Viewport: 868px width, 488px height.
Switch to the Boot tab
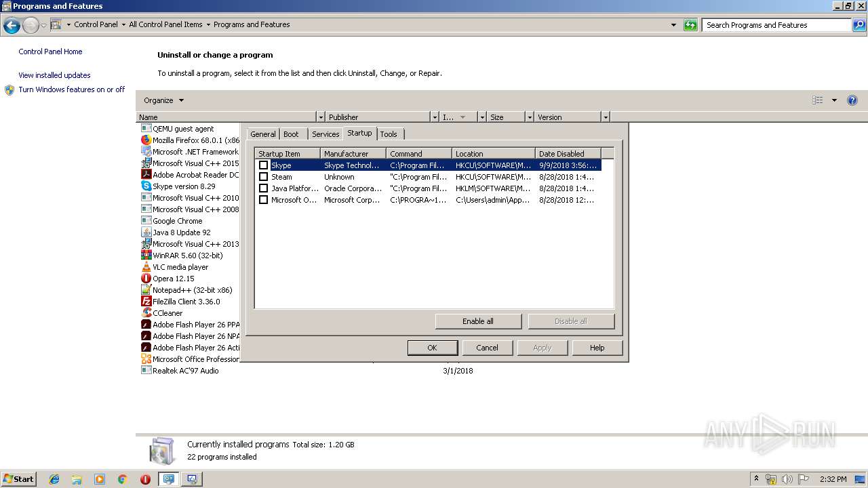click(x=291, y=134)
